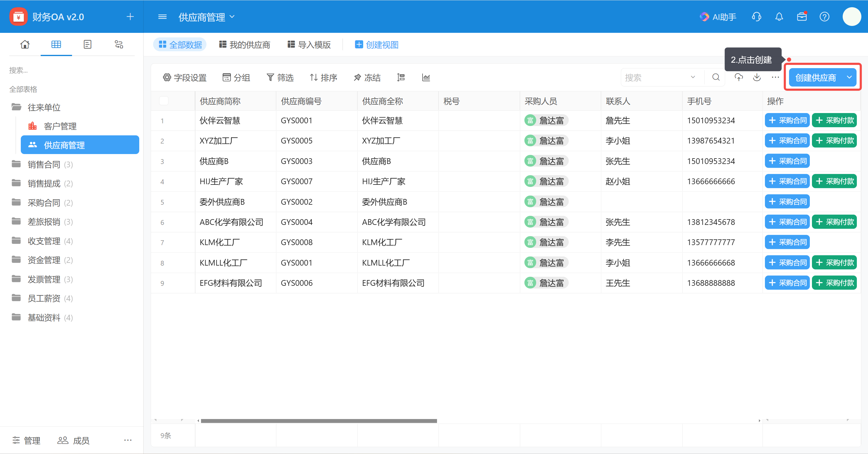The width and height of the screenshot is (868, 454).
Task: Open the 创建供应商 dropdown arrow
Action: (x=850, y=77)
